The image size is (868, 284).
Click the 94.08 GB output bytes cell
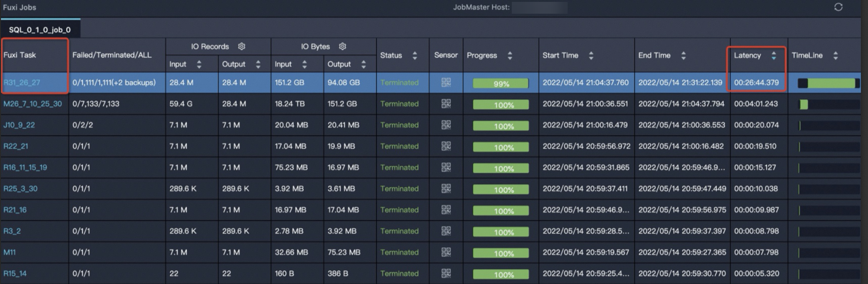[x=344, y=82]
